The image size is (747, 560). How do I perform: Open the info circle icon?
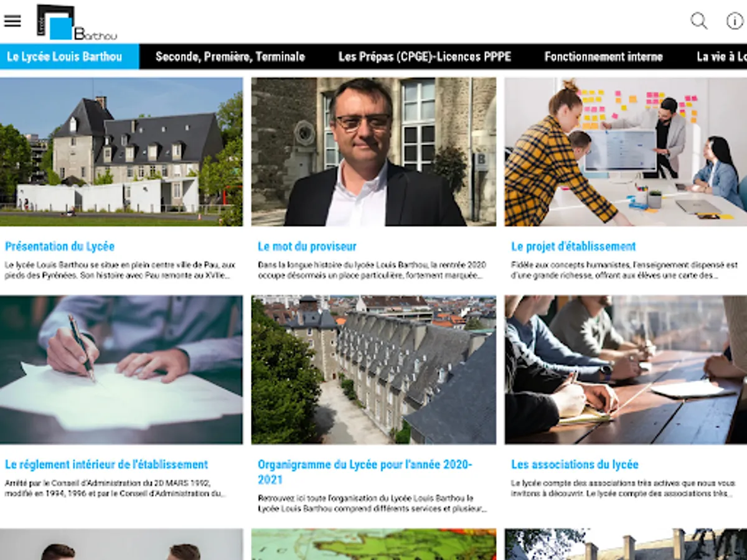[x=735, y=21]
